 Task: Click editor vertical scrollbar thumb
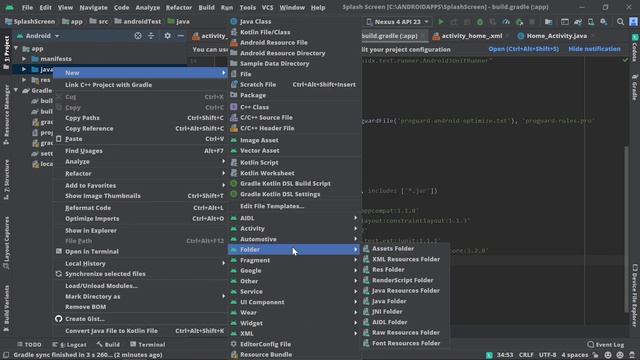click(627, 229)
